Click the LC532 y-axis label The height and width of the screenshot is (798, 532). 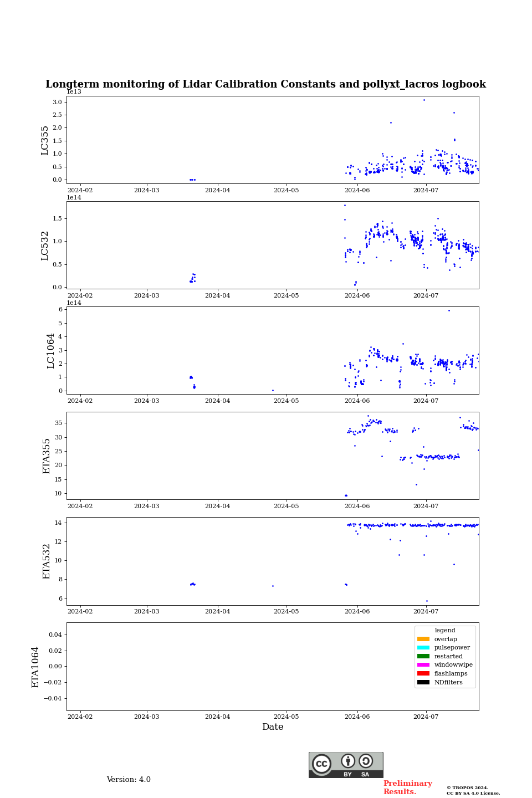(45, 245)
